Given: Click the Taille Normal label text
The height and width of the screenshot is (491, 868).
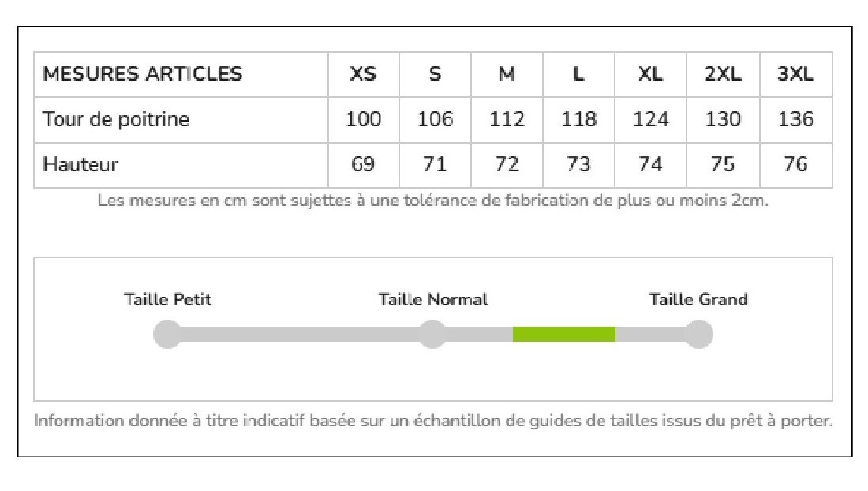Looking at the screenshot, I should 433,299.
